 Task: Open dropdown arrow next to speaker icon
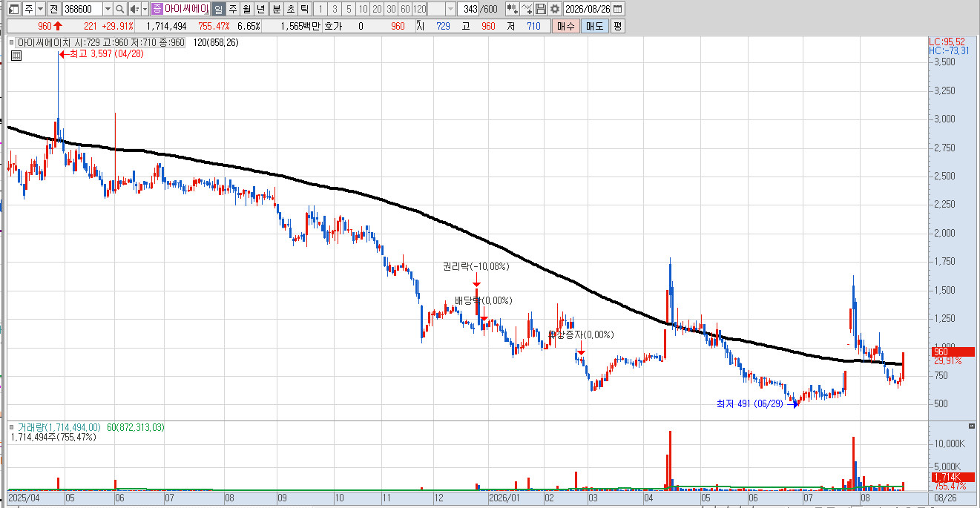point(145,9)
